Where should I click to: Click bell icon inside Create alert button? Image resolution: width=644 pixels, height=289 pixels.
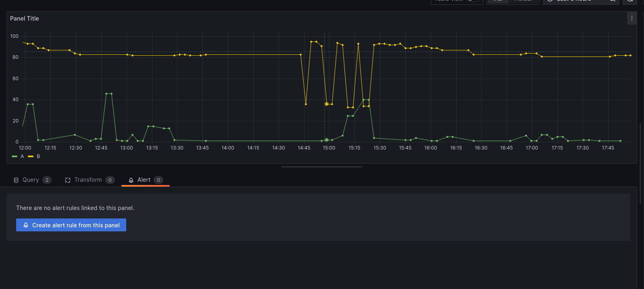[x=26, y=225]
